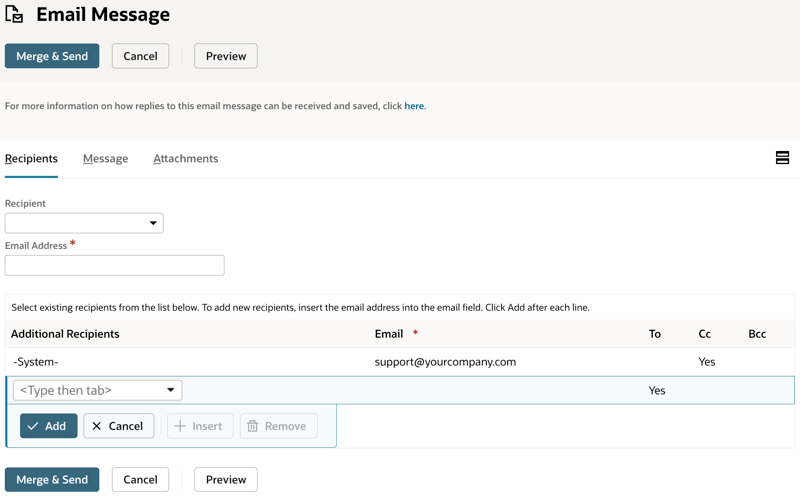800x497 pixels.
Task: Click the top Merge & Send button
Action: [x=52, y=56]
